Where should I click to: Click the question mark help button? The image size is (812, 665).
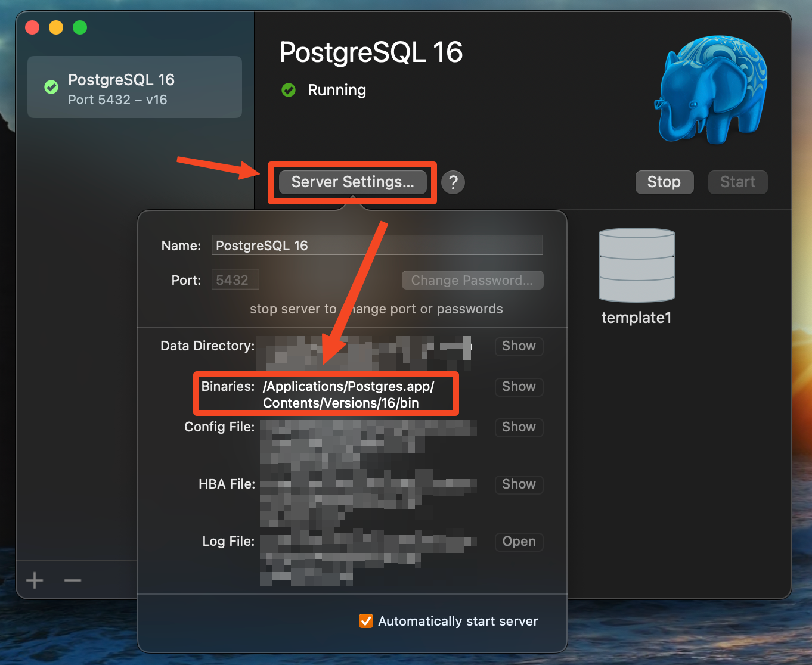point(453,182)
